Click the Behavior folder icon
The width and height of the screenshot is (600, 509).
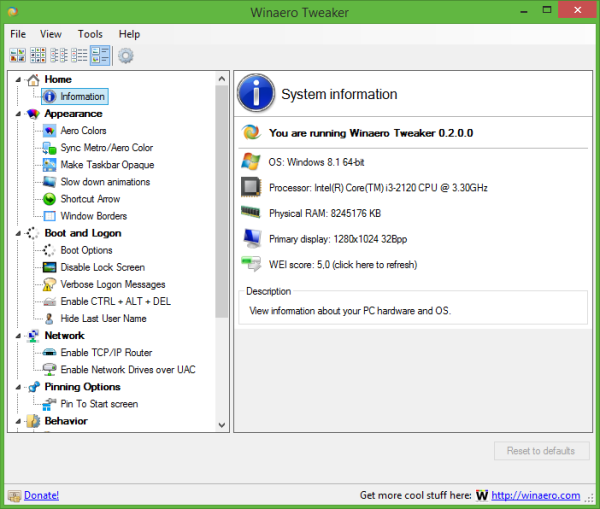[x=34, y=421]
